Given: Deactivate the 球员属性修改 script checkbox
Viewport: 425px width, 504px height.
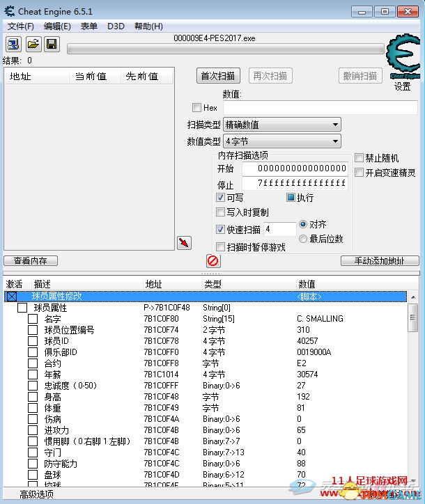Looking at the screenshot, I should click(12, 297).
